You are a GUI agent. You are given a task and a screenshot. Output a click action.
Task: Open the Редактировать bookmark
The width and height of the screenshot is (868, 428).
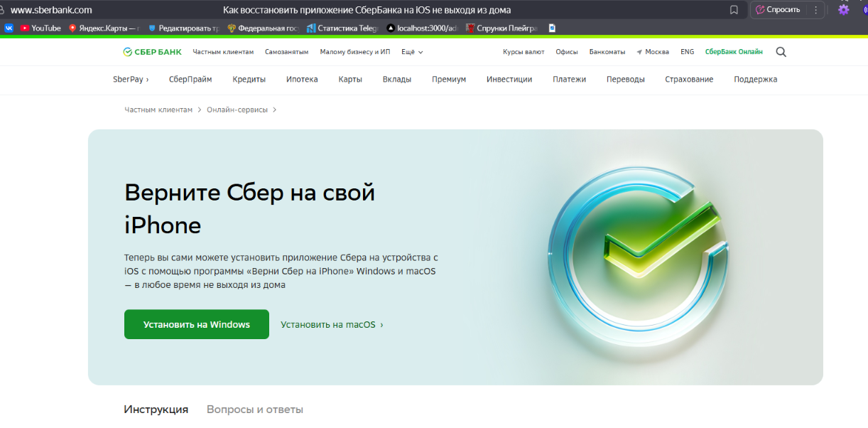click(x=183, y=28)
